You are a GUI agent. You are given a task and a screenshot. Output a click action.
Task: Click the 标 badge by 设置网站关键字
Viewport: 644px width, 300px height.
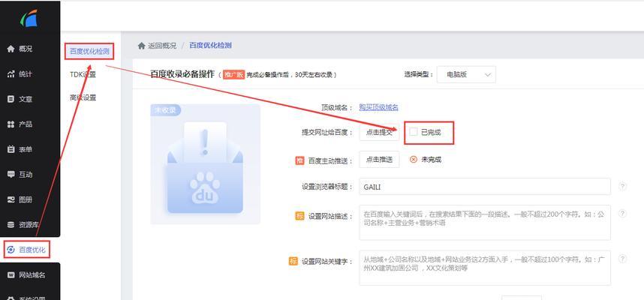(293, 261)
